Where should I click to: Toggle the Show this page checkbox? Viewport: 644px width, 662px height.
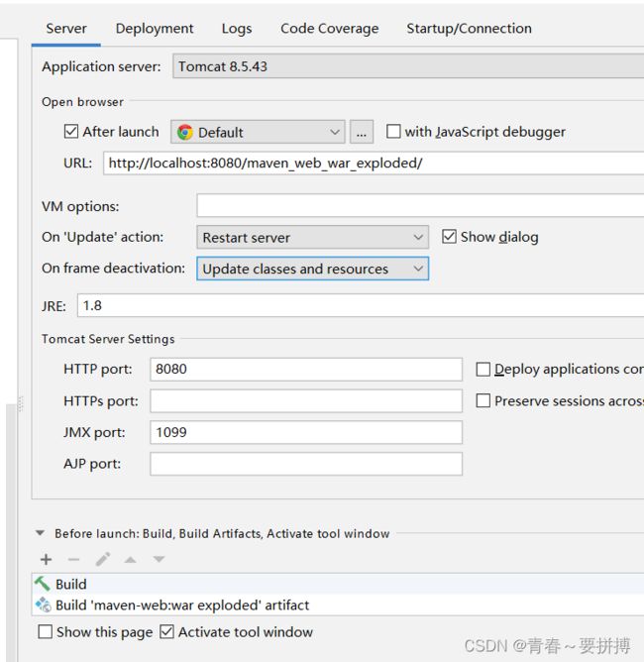click(46, 632)
